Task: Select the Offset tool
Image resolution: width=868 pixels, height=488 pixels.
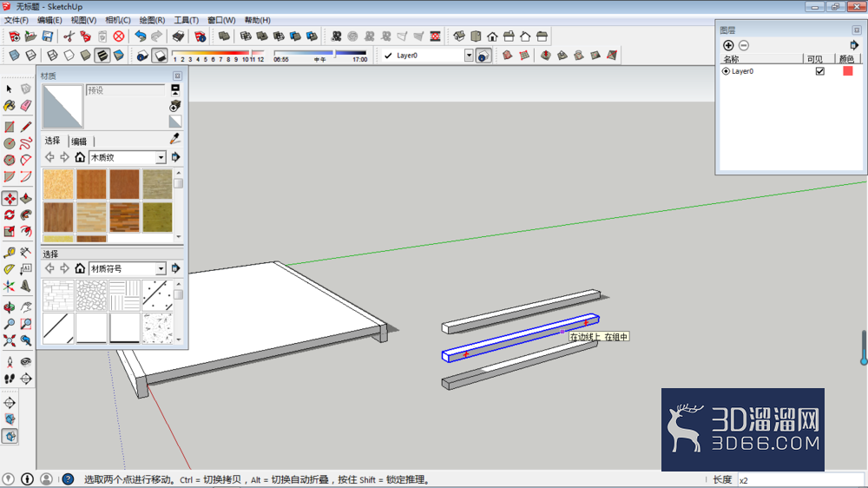Action: (25, 231)
